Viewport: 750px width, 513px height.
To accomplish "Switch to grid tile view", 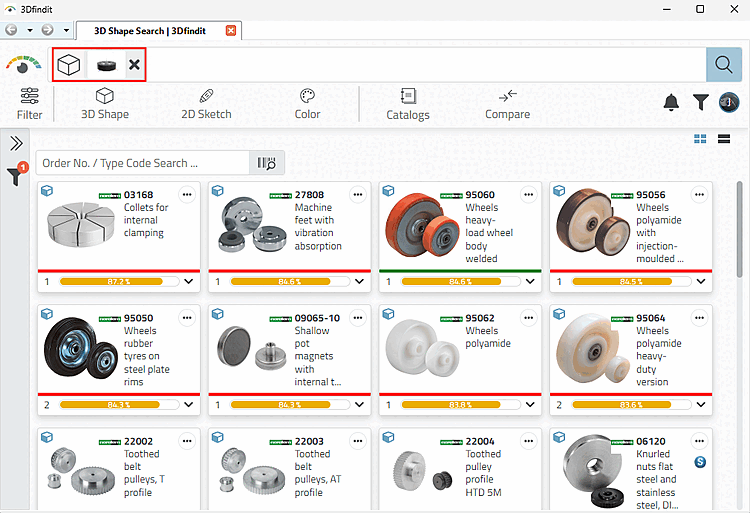I will [700, 139].
